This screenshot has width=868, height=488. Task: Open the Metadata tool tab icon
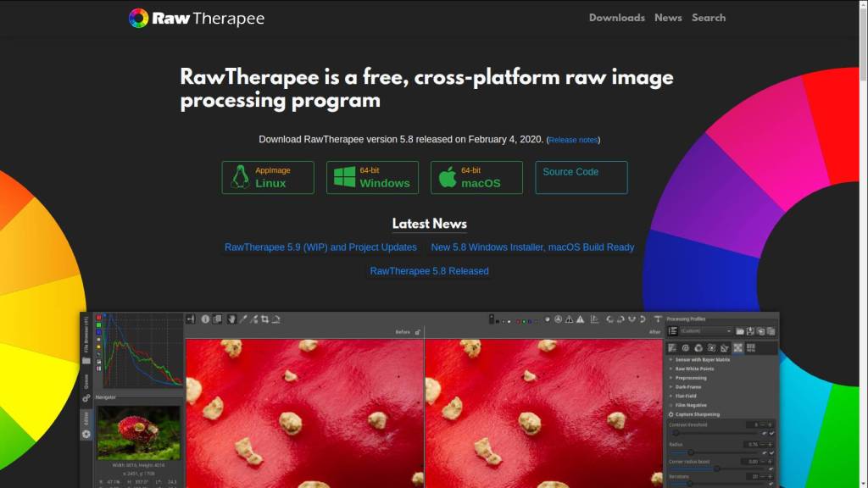pos(751,348)
